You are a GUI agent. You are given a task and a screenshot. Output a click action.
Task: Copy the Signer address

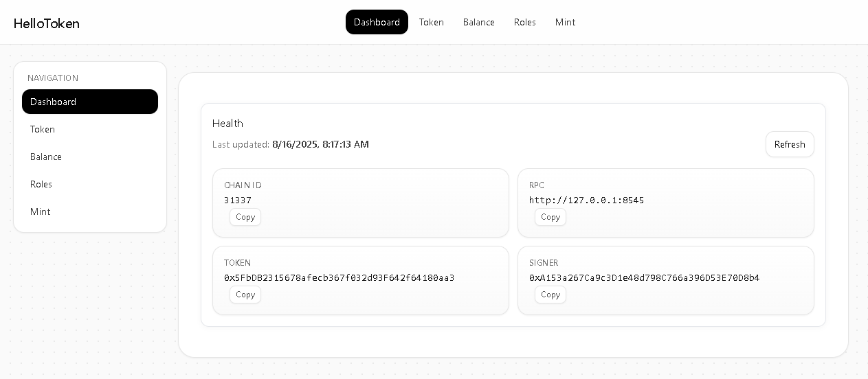(550, 295)
